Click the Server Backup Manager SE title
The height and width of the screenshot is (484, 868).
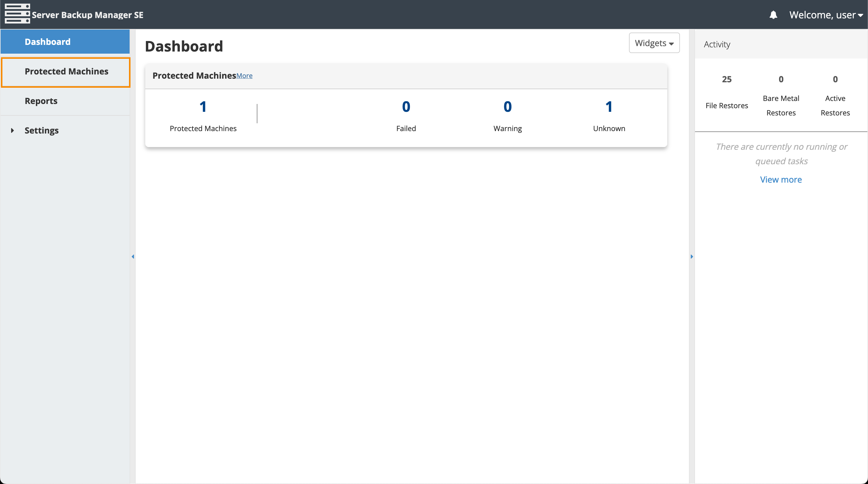(x=88, y=15)
